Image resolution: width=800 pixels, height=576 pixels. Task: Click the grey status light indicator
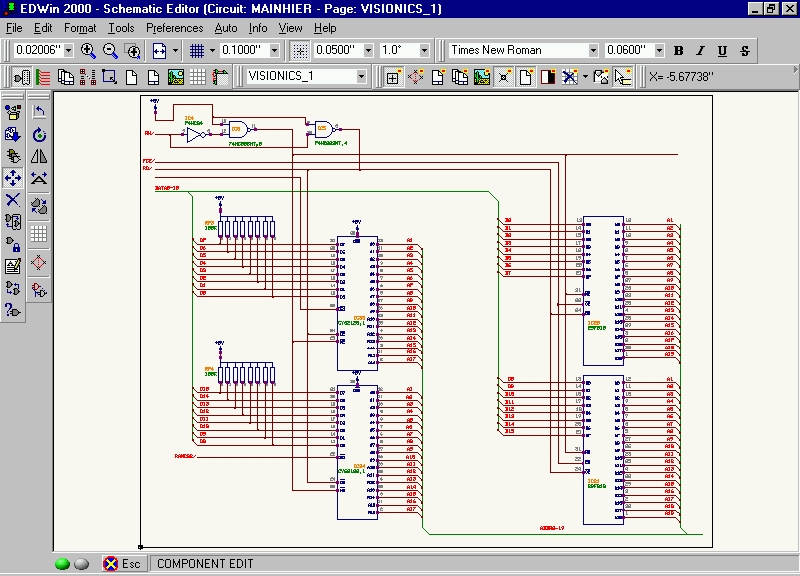81,564
